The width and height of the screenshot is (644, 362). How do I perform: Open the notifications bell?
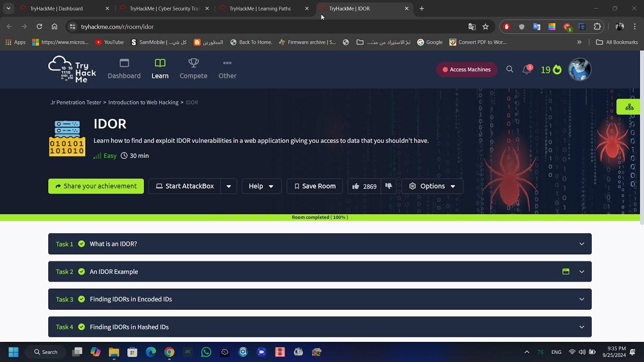tap(527, 69)
